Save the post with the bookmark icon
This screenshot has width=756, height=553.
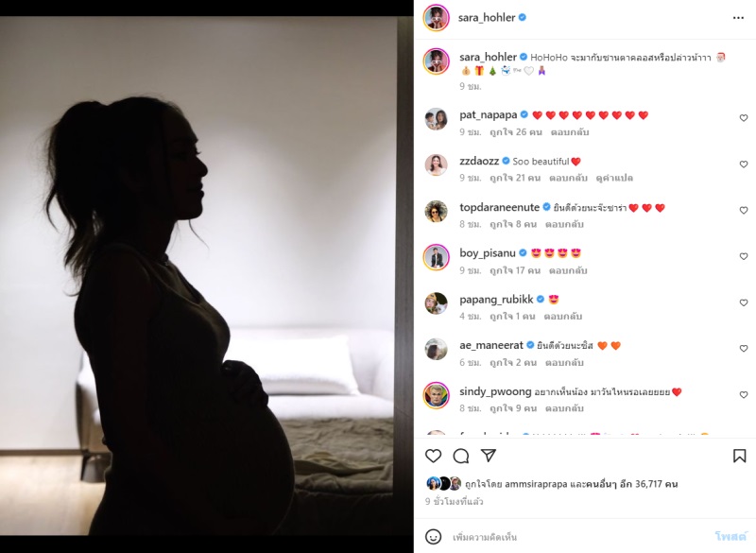coord(740,456)
